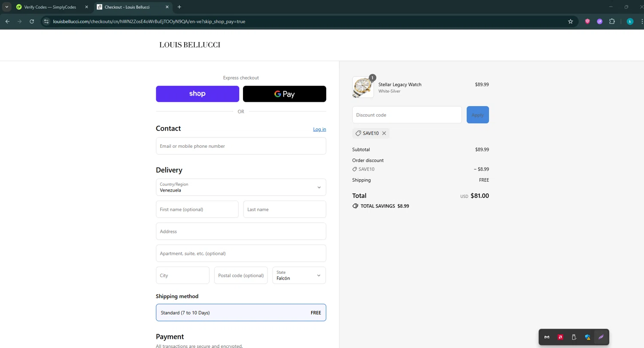Focus the Email or mobile phone field
Image resolution: width=644 pixels, height=348 pixels.
click(x=241, y=146)
